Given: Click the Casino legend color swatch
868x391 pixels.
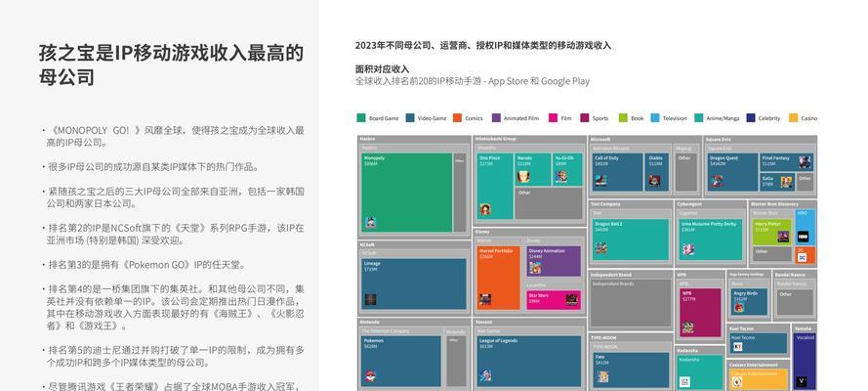Looking at the screenshot, I should pyautogui.click(x=793, y=118).
